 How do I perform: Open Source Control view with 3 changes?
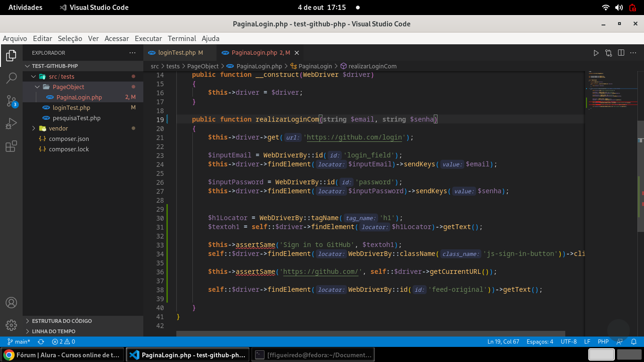tap(11, 101)
